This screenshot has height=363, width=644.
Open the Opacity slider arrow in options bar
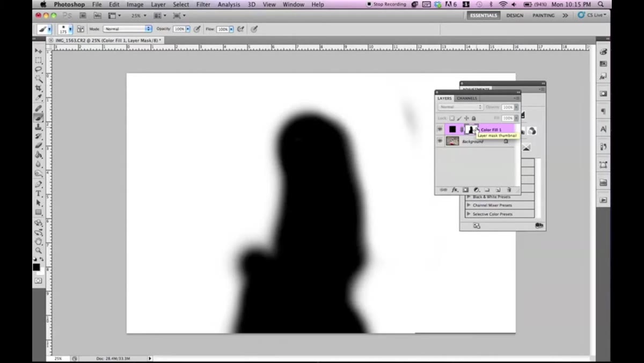188,29
